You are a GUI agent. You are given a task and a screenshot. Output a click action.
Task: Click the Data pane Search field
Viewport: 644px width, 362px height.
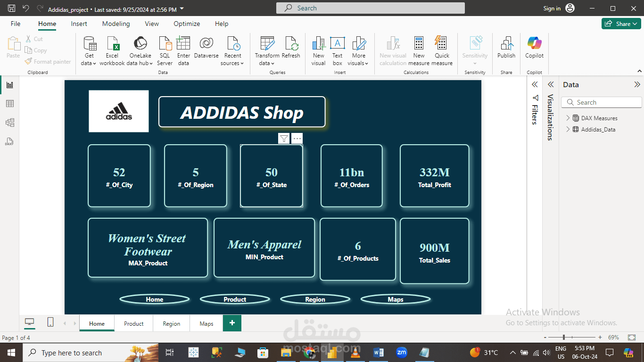602,102
